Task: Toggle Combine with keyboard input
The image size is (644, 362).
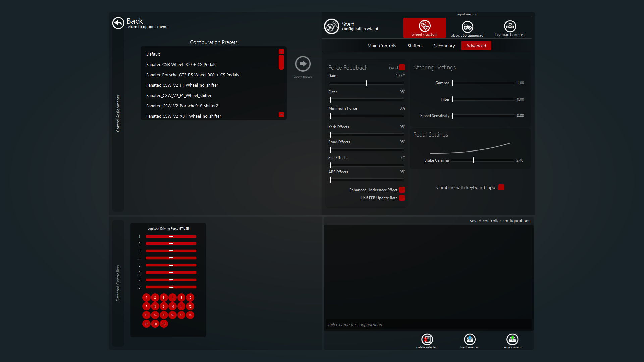Action: (501, 187)
